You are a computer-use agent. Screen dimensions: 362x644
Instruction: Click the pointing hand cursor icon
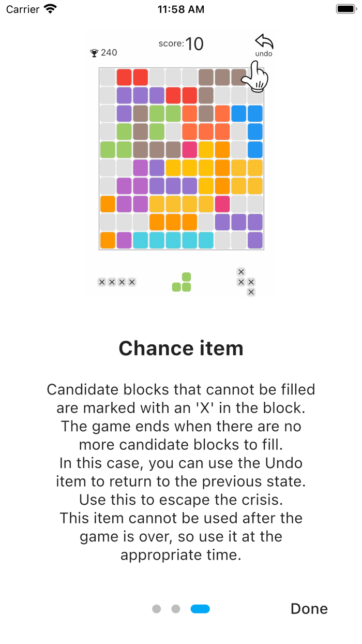point(256,76)
